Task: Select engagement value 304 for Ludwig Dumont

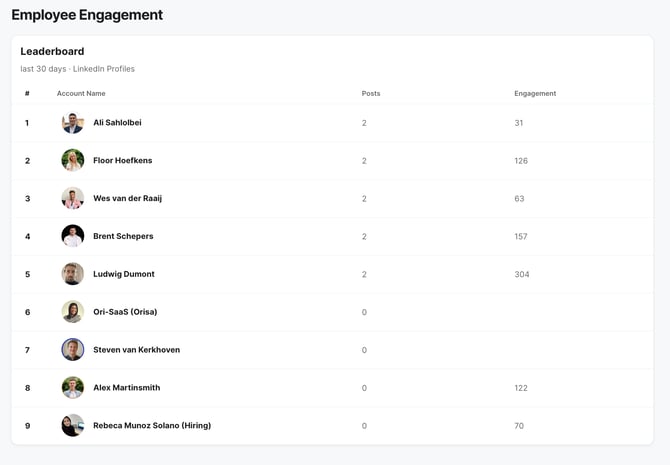Action: 522,274
